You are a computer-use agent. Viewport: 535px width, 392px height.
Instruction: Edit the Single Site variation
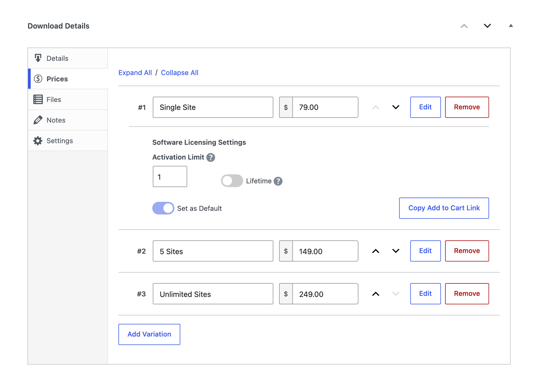425,107
